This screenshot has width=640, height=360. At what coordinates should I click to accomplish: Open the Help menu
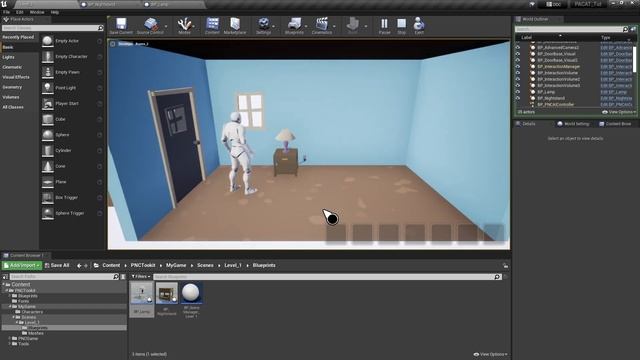point(55,12)
